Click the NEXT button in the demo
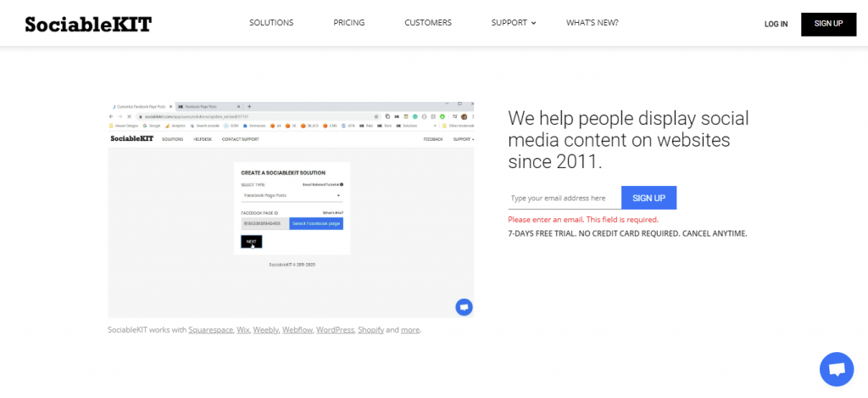The width and height of the screenshot is (868, 398). (251, 242)
